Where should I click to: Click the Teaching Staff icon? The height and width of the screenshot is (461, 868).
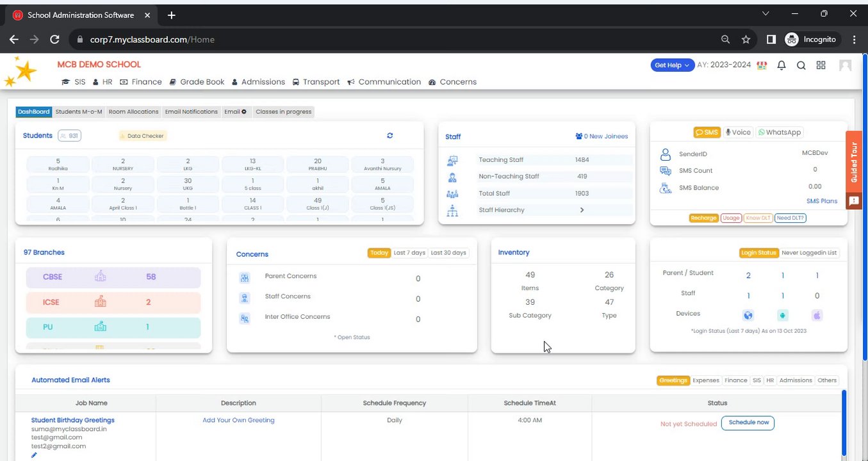(453, 161)
